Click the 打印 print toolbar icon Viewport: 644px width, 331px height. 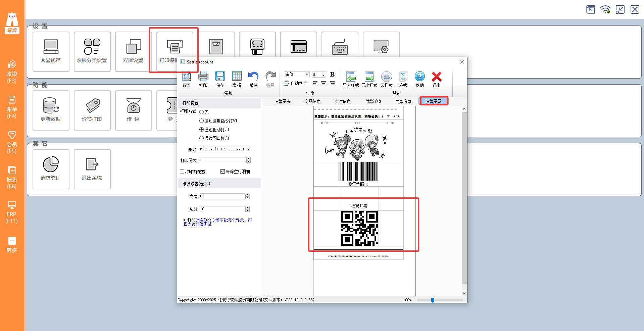tap(203, 79)
